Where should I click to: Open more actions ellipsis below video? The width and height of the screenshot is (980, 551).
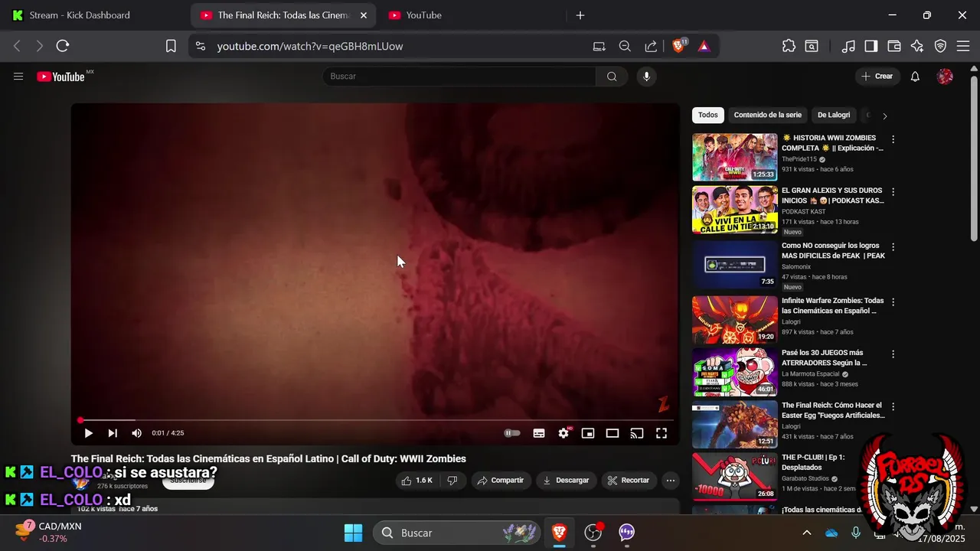coord(671,481)
